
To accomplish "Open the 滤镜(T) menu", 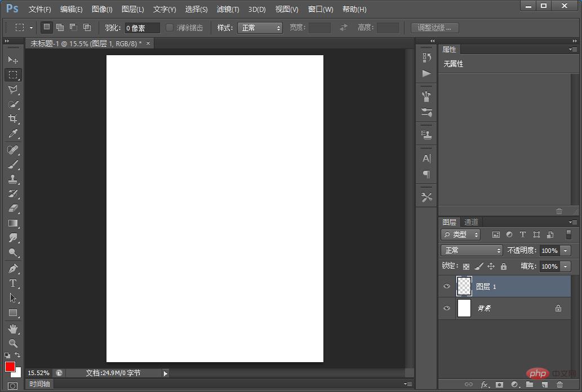I will 228,9.
